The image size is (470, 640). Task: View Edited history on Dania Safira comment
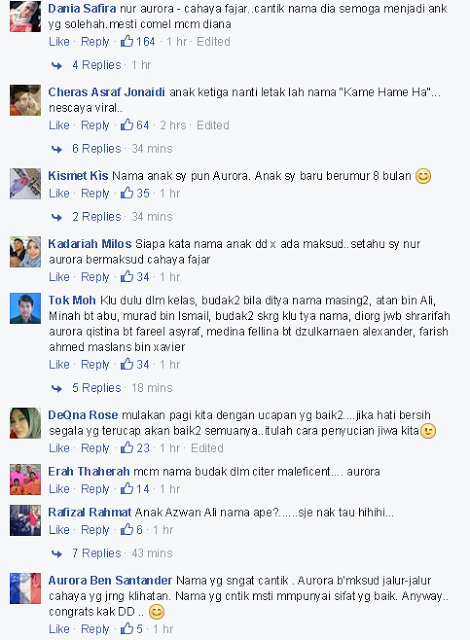tap(213, 42)
